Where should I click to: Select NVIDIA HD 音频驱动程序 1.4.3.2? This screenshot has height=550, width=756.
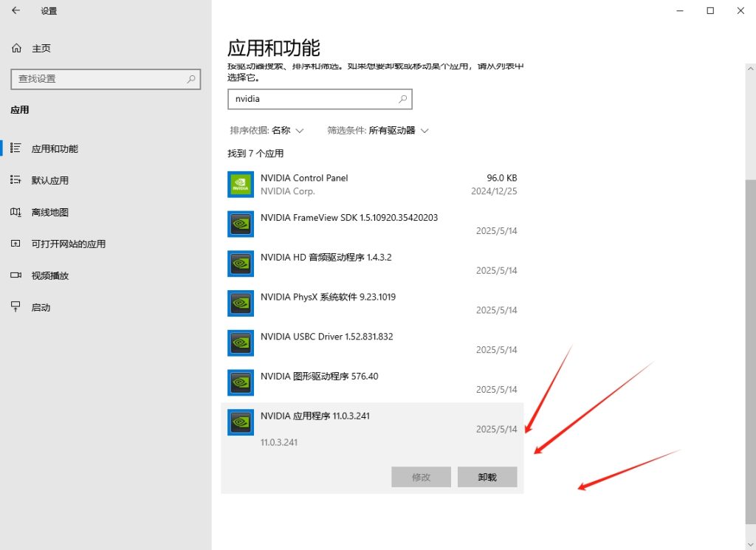pyautogui.click(x=372, y=264)
